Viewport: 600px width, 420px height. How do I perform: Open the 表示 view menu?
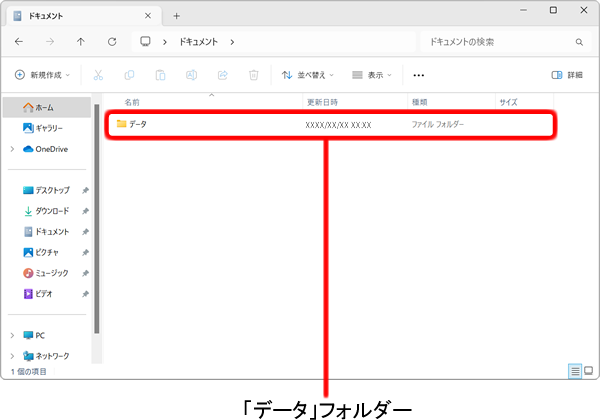click(x=371, y=75)
